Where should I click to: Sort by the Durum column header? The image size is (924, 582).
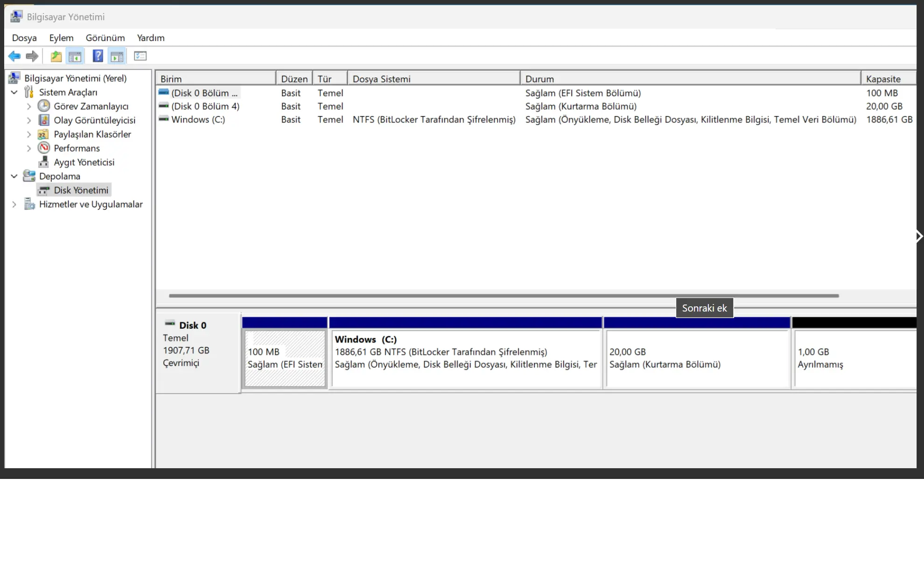[x=691, y=79]
